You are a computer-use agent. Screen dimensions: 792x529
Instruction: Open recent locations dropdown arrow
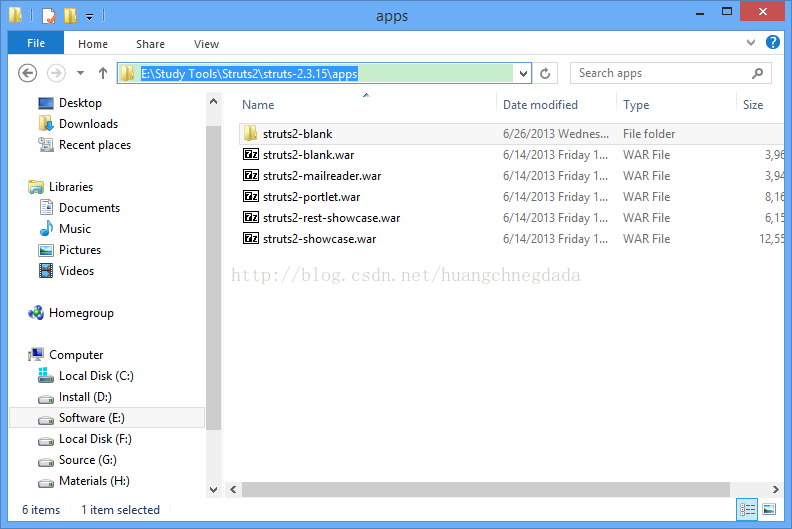(x=80, y=73)
